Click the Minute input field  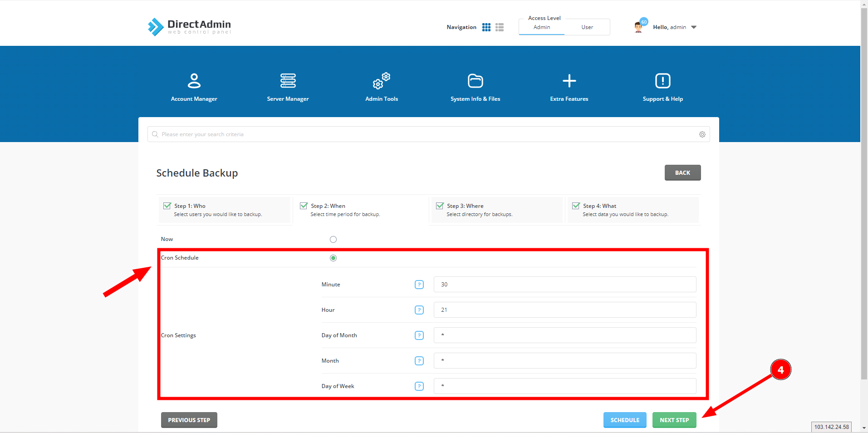565,285
